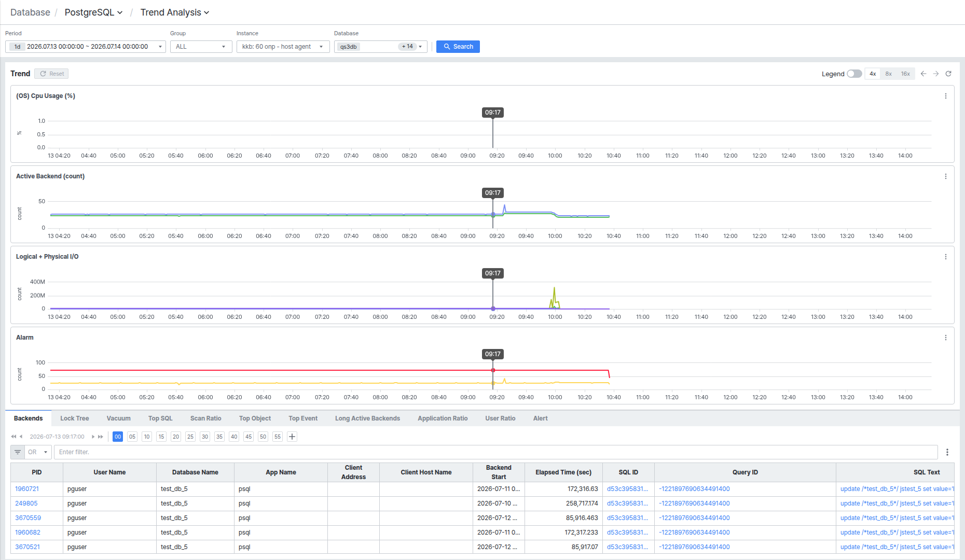This screenshot has width=965, height=560.
Task: Open Alarm chart kebab menu
Action: coord(946,338)
